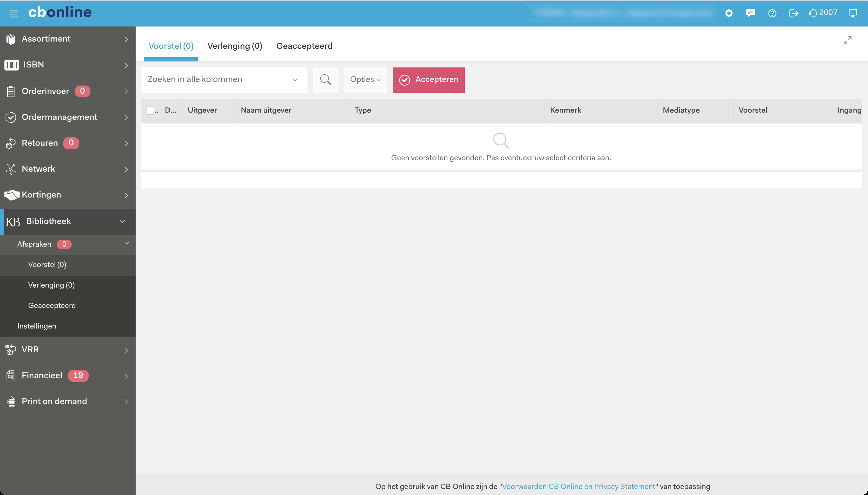Collapse the Bibliotheek section chevron
The width and height of the screenshot is (868, 495).
[x=123, y=221]
